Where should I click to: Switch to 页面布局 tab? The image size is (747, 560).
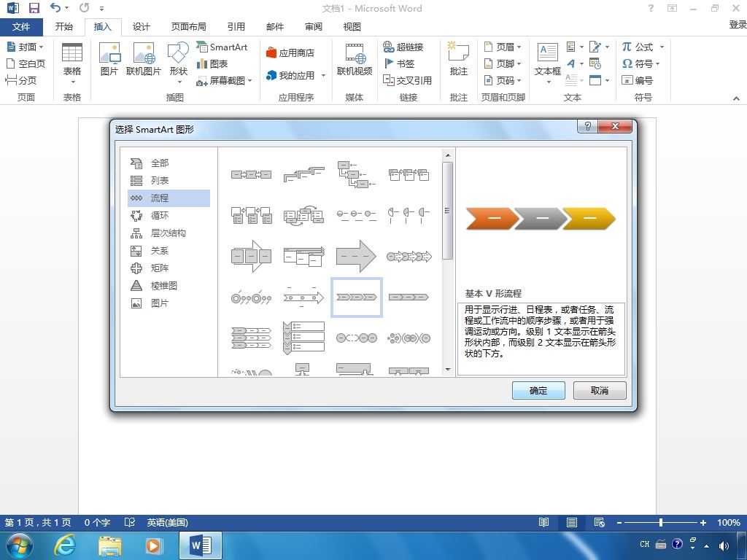pos(189,27)
